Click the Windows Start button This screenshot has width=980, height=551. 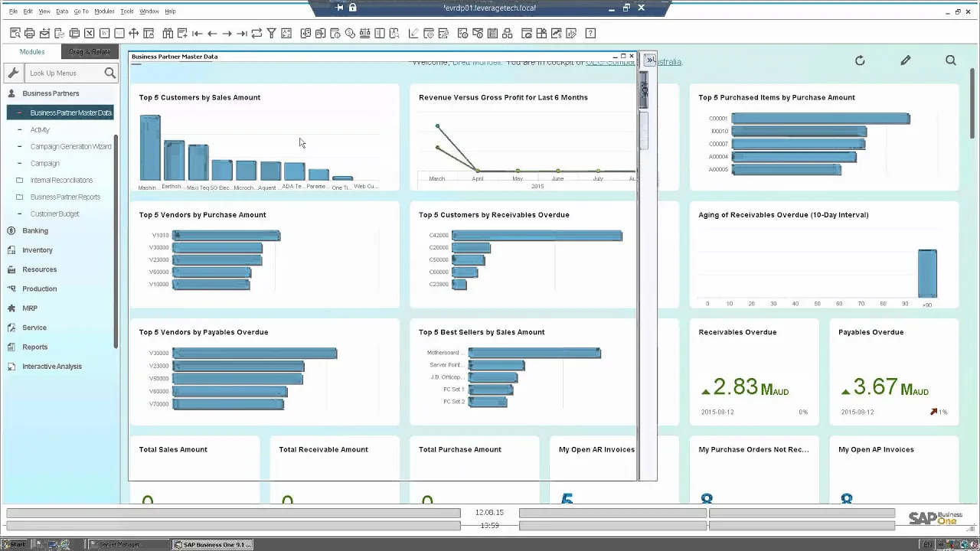tap(15, 544)
